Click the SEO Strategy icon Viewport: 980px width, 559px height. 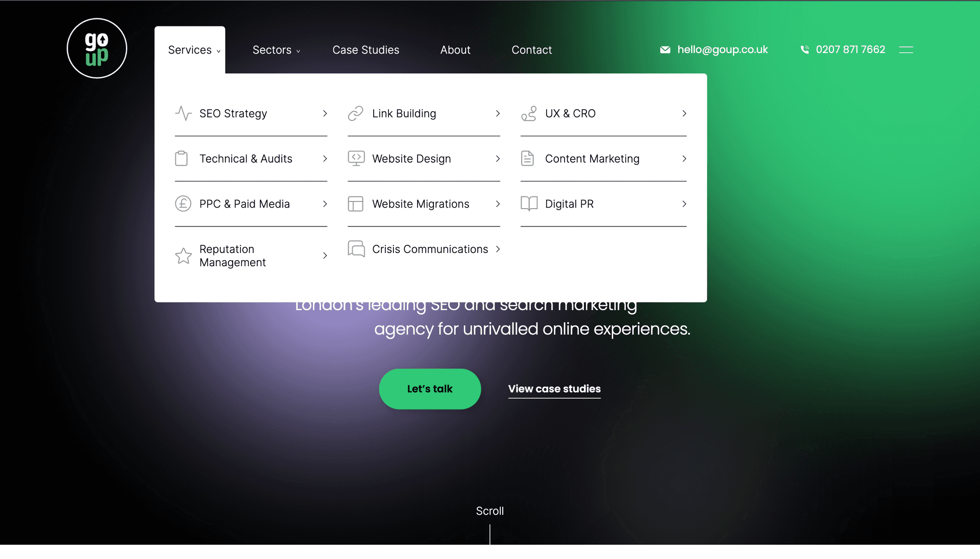tap(183, 113)
